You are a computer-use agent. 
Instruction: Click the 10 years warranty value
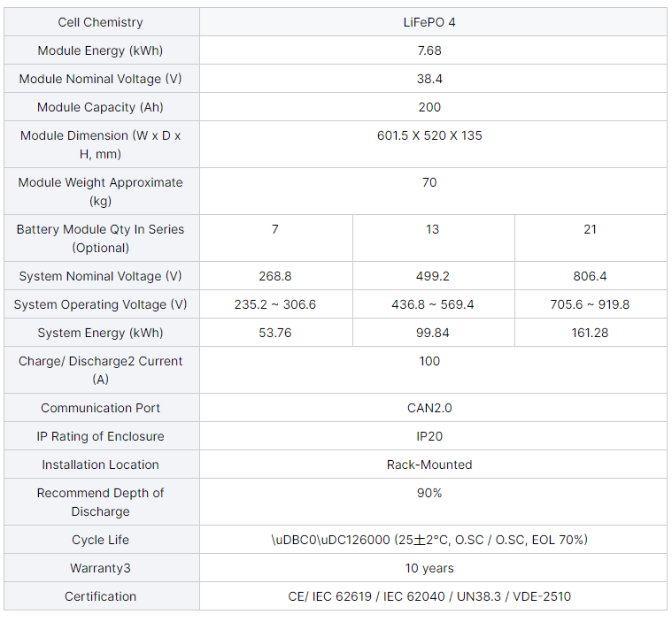click(429, 568)
